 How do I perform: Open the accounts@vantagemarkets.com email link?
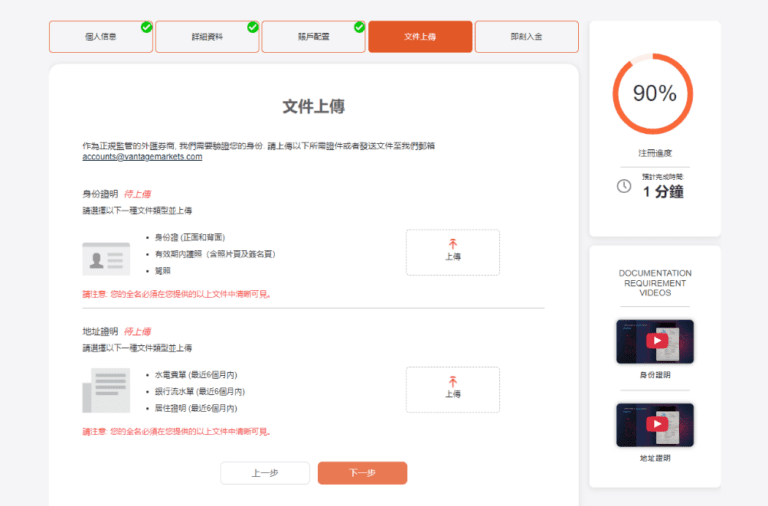pos(142,157)
